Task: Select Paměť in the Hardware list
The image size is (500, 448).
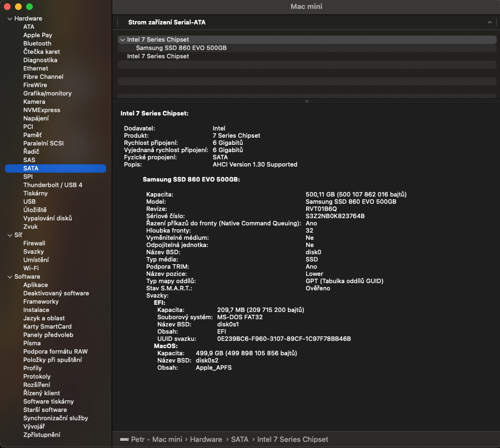Action: [32, 135]
